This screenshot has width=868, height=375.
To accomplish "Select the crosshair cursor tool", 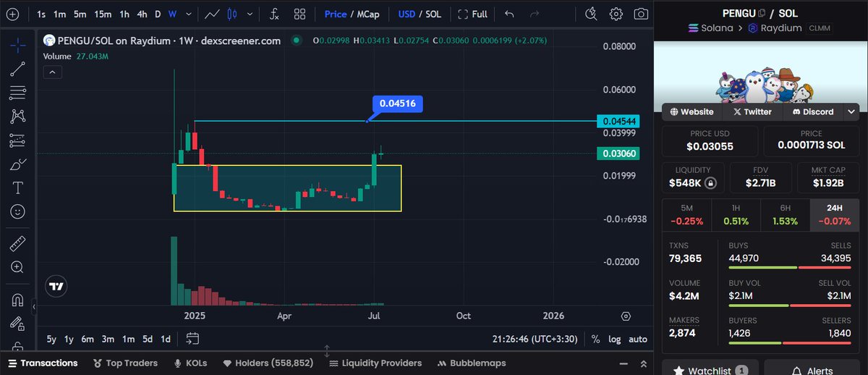I will (18, 45).
